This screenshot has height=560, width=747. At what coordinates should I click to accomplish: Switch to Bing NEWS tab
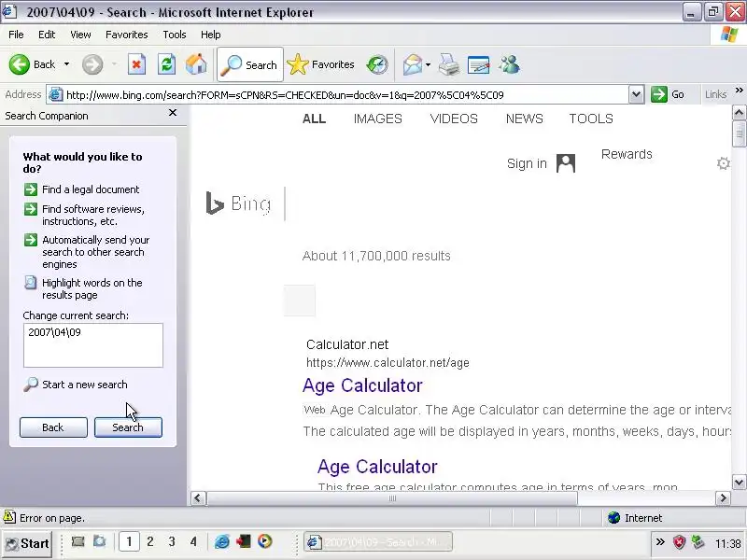(524, 119)
